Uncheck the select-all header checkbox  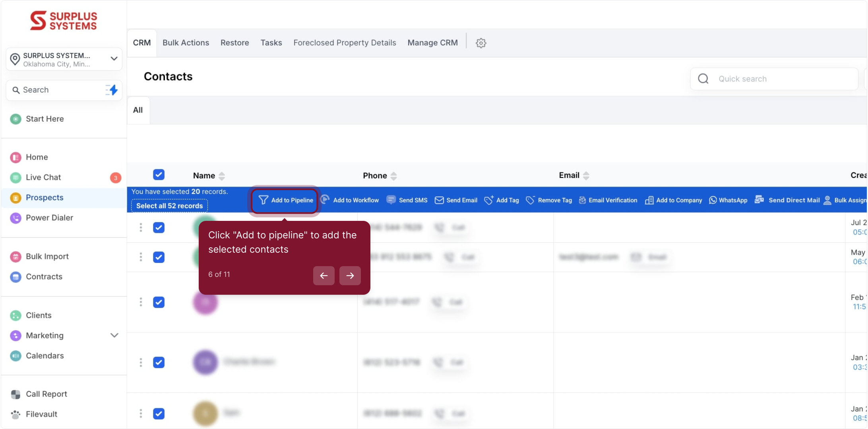[159, 175]
